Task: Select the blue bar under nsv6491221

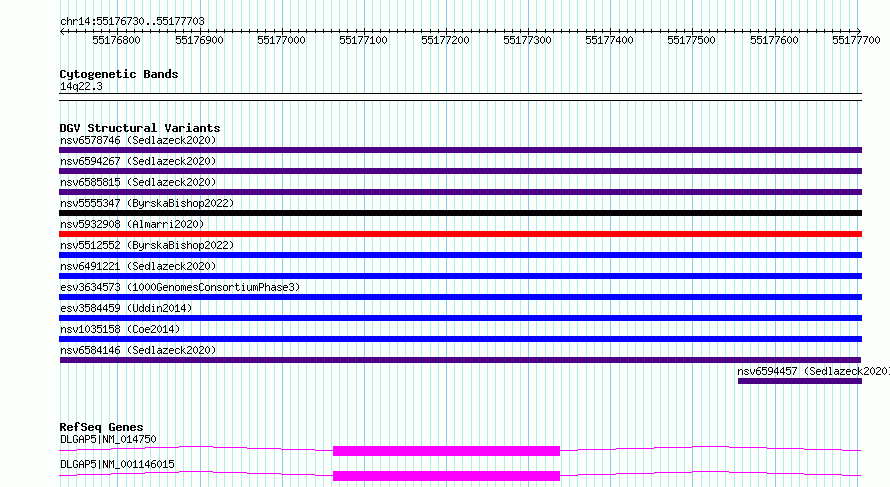Action: tap(460, 276)
